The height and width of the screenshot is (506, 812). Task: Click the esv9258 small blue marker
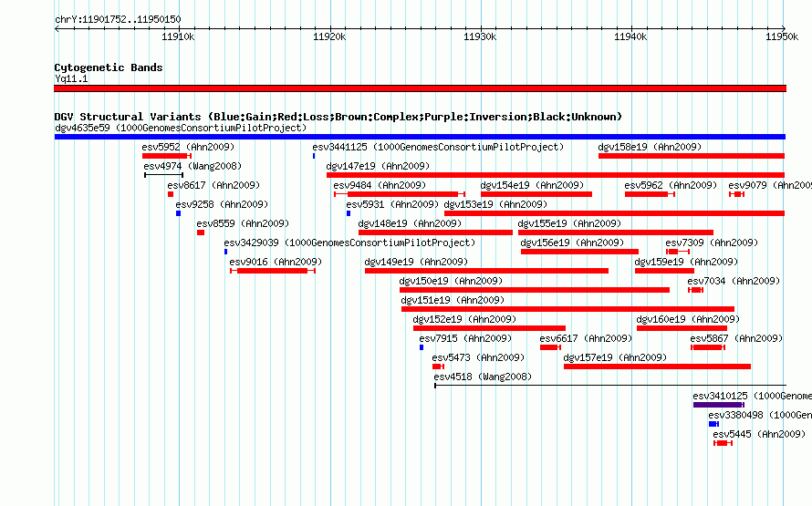(x=178, y=213)
